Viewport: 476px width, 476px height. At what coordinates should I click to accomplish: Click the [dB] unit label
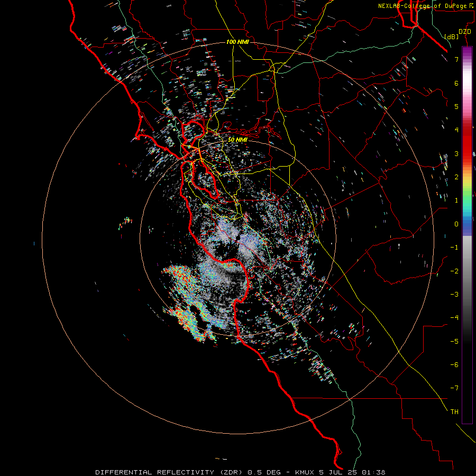[451, 36]
